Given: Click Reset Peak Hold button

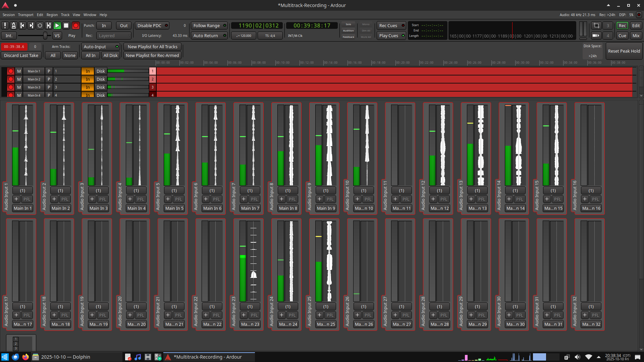Looking at the screenshot, I should coord(624,51).
